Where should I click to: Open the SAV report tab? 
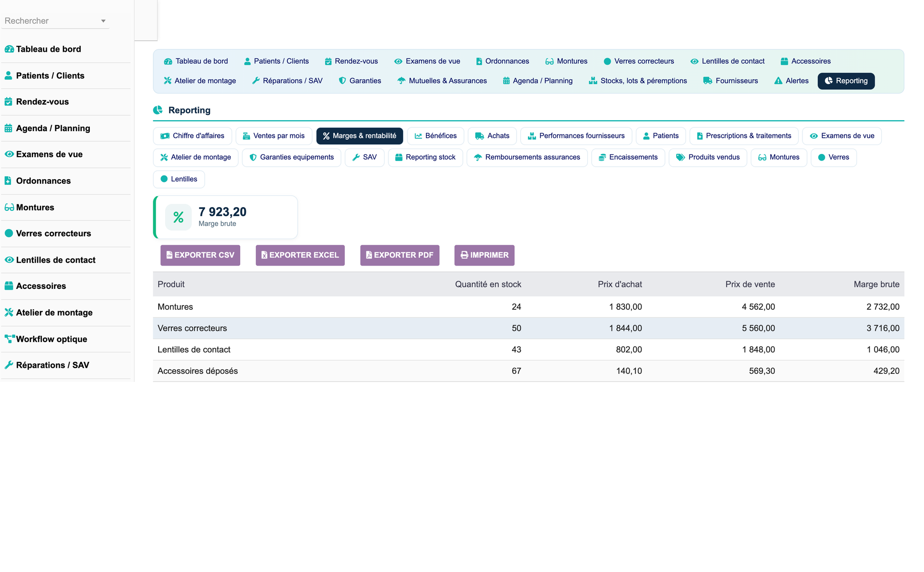[365, 157]
